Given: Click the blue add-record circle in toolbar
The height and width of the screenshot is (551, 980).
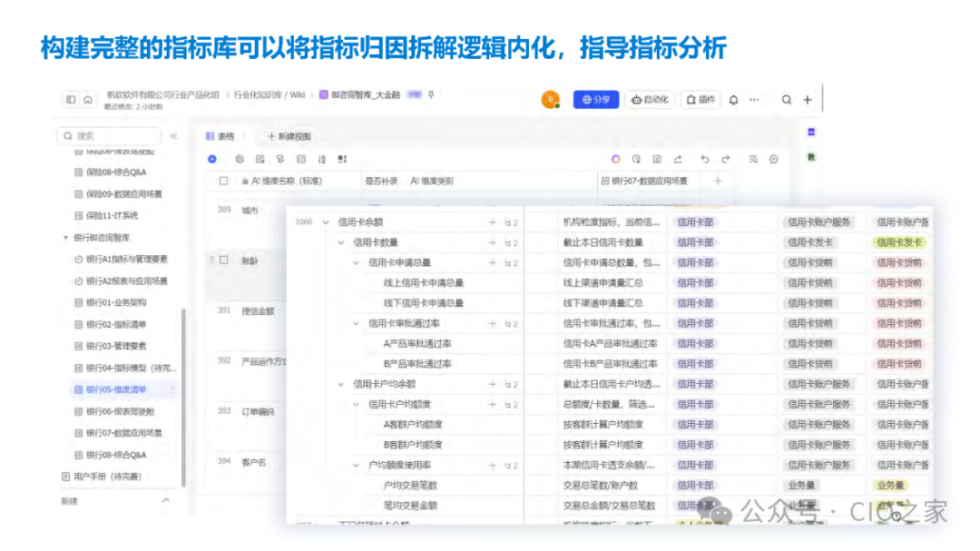Looking at the screenshot, I should (212, 159).
